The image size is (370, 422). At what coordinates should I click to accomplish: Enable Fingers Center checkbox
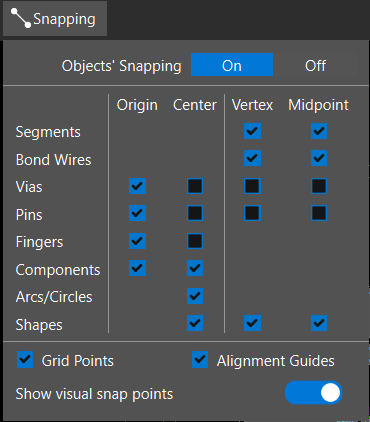tap(195, 241)
